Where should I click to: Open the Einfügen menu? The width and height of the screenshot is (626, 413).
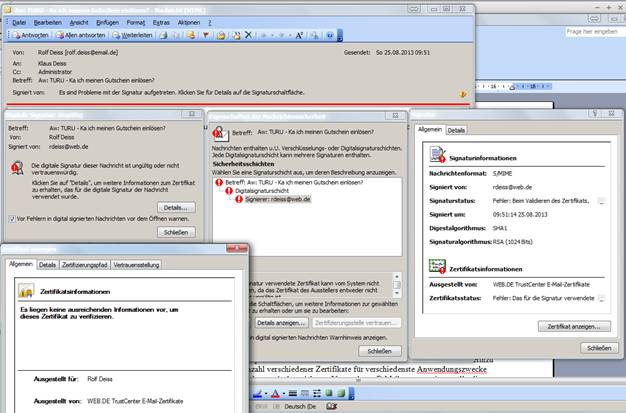[107, 23]
